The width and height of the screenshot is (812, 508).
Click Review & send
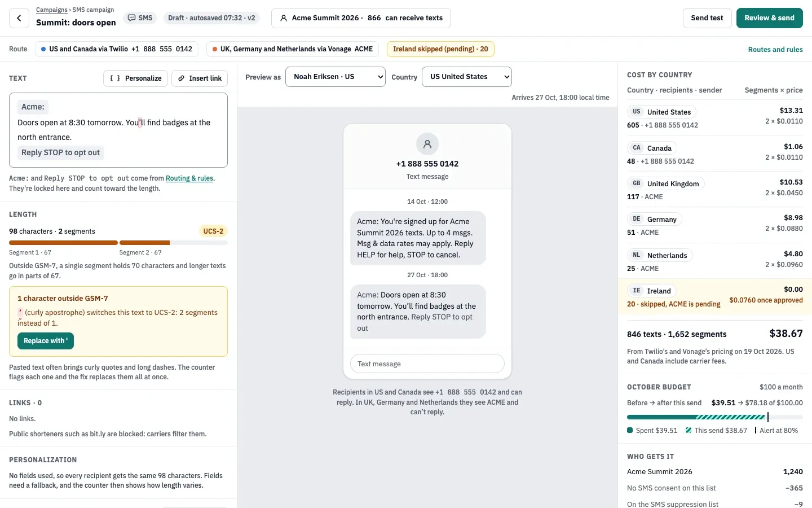click(x=769, y=18)
